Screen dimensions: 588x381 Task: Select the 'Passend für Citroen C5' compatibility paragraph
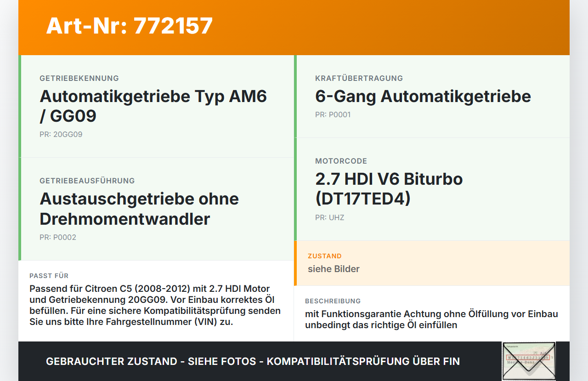(155, 305)
